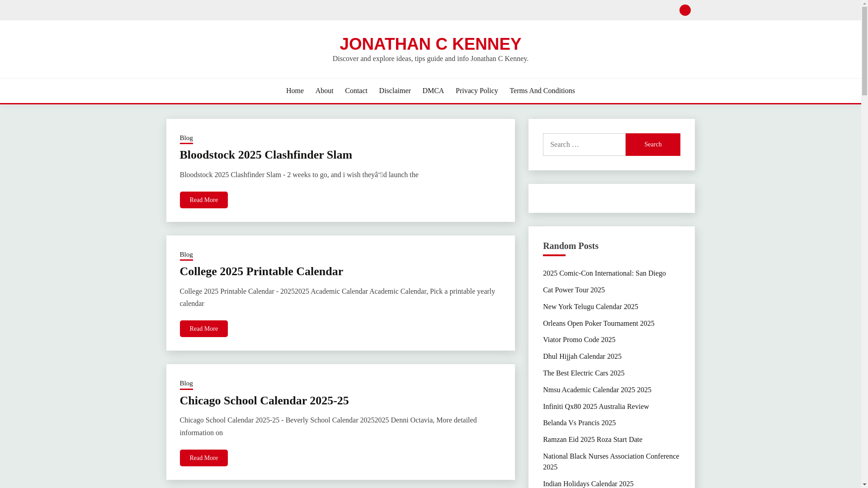The width and height of the screenshot is (868, 488).
Task: Open Chicago School Calendar 2025-25 post
Action: point(264,400)
